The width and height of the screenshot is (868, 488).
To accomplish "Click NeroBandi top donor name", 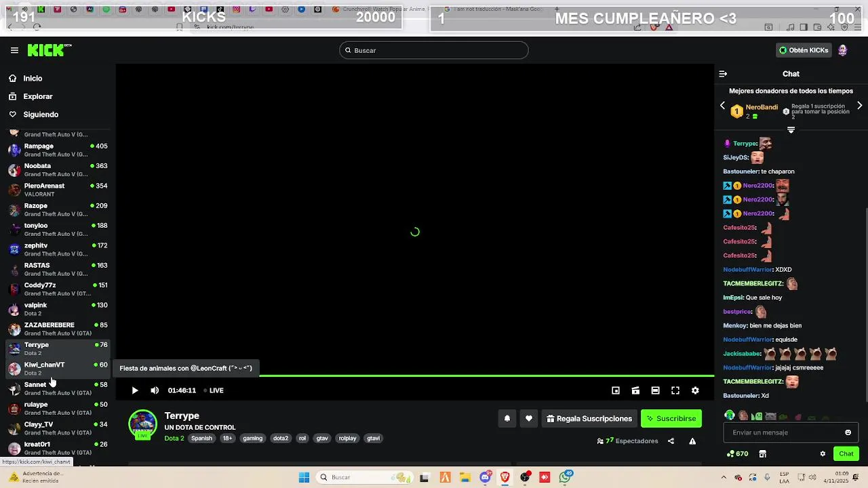I will point(762,107).
